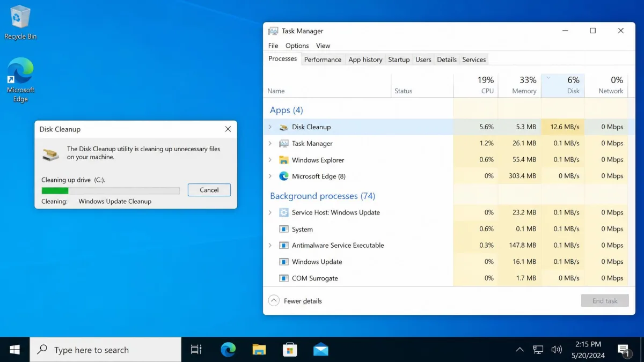Image resolution: width=644 pixels, height=362 pixels.
Task: Cancel the Disk Cleanup operation
Action: 209,190
